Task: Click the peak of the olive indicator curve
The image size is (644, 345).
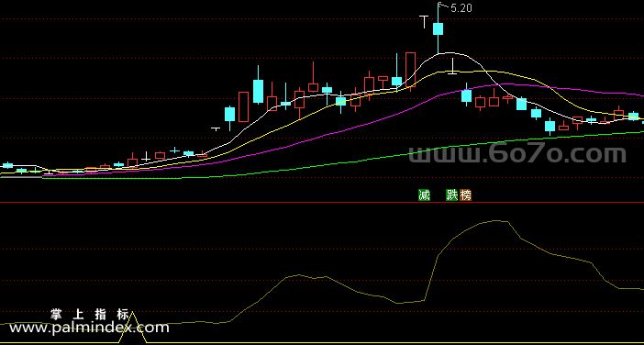Action: tap(497, 220)
